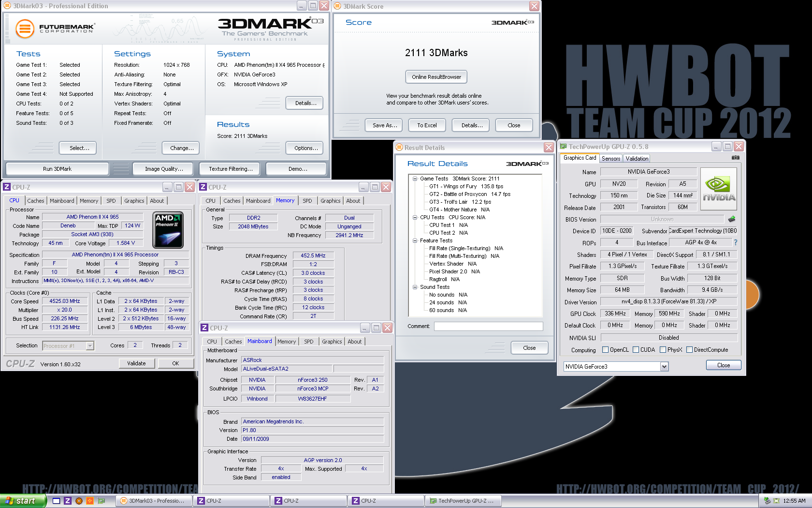
Task: Select the GT2 - Battle of Proxycon result row
Action: pyautogui.click(x=470, y=194)
